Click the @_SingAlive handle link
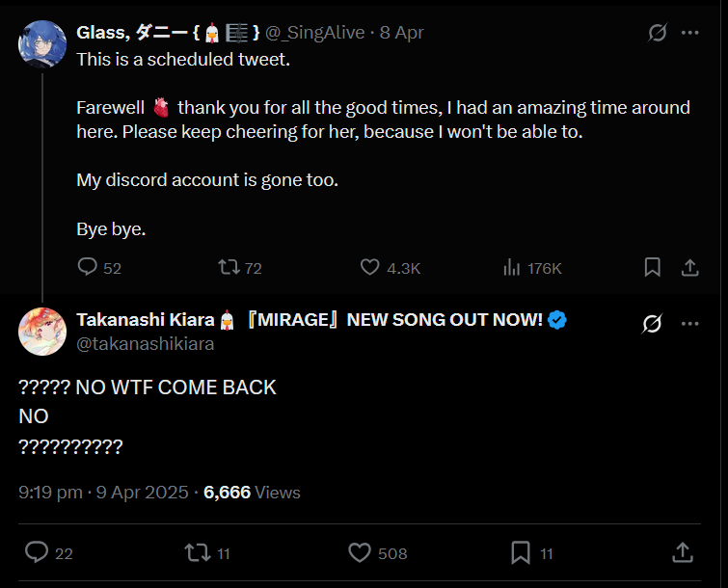The image size is (728, 588). pos(314,33)
